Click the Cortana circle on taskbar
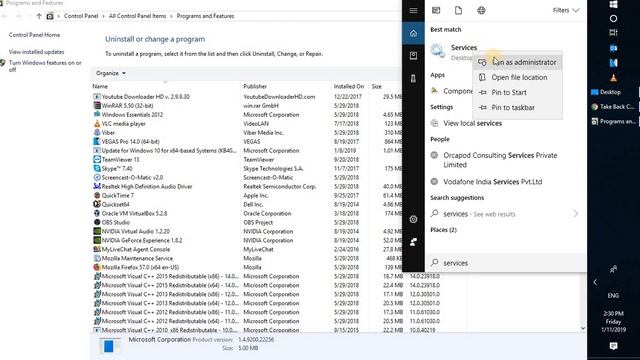The height and width of the screenshot is (360, 640). (613, 18)
